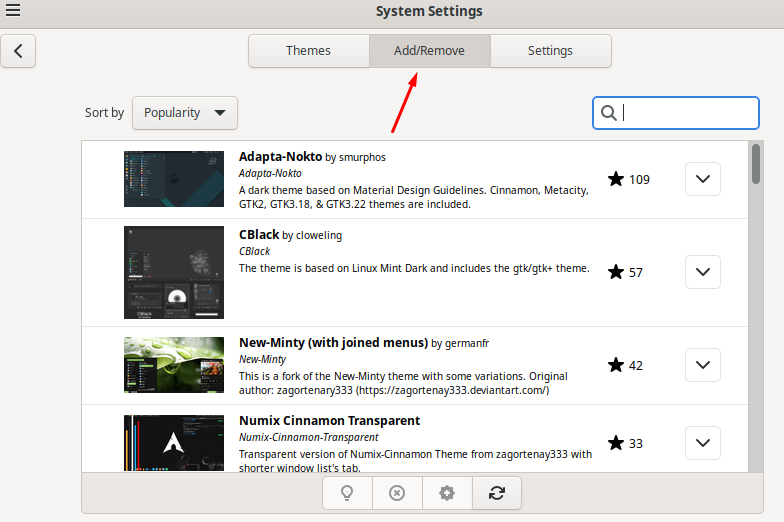Click the Numix Cinnamon Transparent thumbnail
The width and height of the screenshot is (784, 522).
click(x=174, y=443)
